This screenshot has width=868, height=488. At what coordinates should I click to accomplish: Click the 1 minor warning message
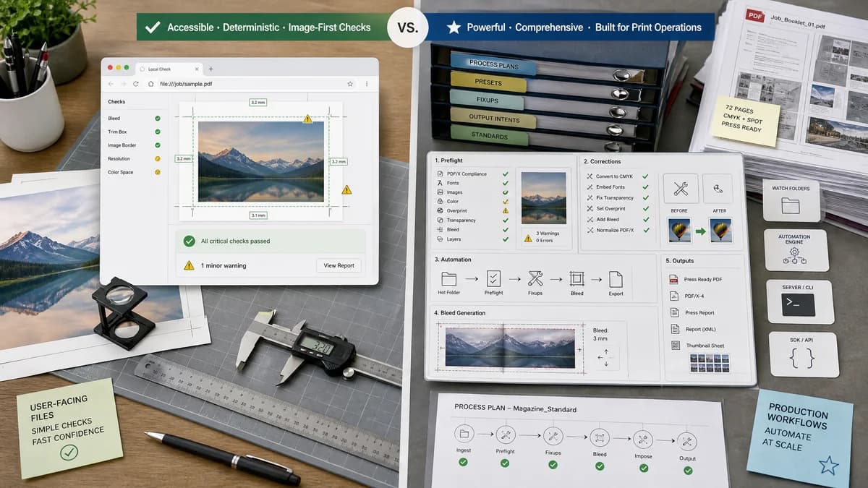pos(224,265)
